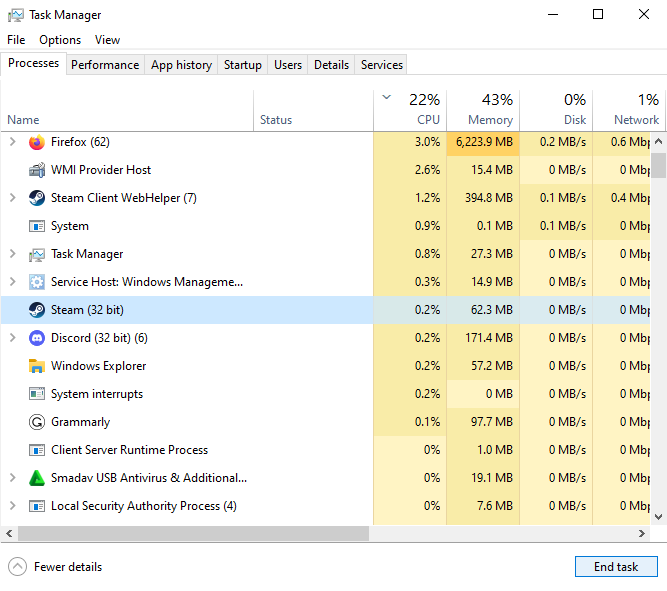Viewport: 667px width, 591px height.
Task: Sort by the Status column header
Action: point(314,111)
